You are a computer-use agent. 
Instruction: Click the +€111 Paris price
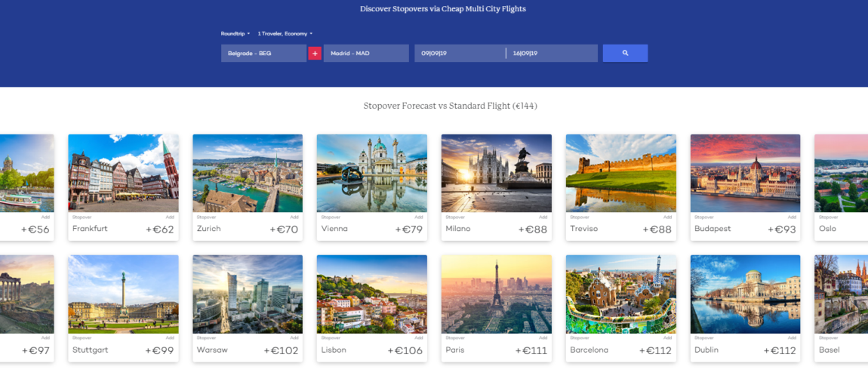531,350
